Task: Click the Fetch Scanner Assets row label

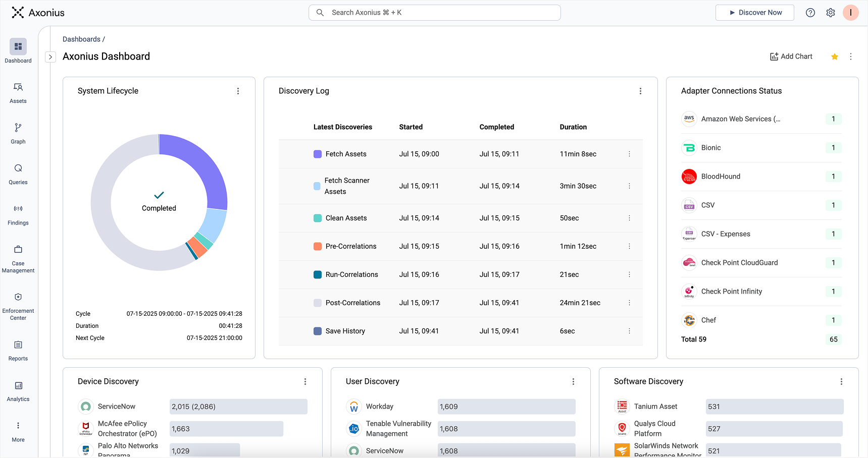Action: [x=347, y=186]
